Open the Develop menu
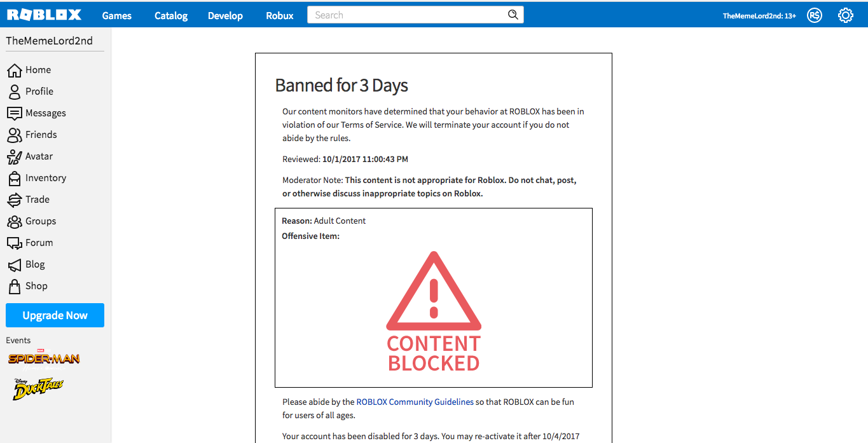868x443 pixels. pyautogui.click(x=225, y=15)
